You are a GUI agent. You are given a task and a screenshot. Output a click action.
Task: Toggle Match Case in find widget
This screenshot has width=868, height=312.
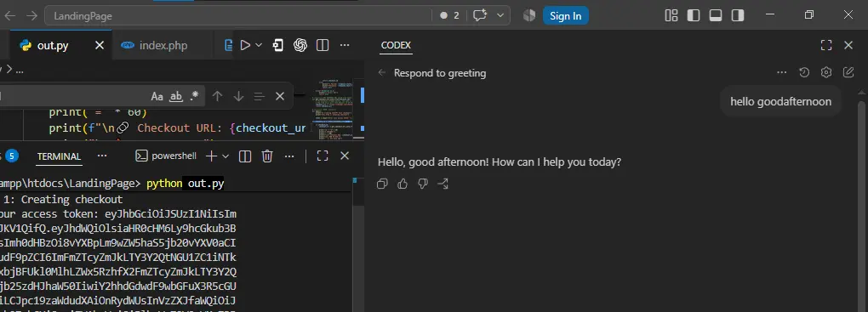pyautogui.click(x=157, y=96)
